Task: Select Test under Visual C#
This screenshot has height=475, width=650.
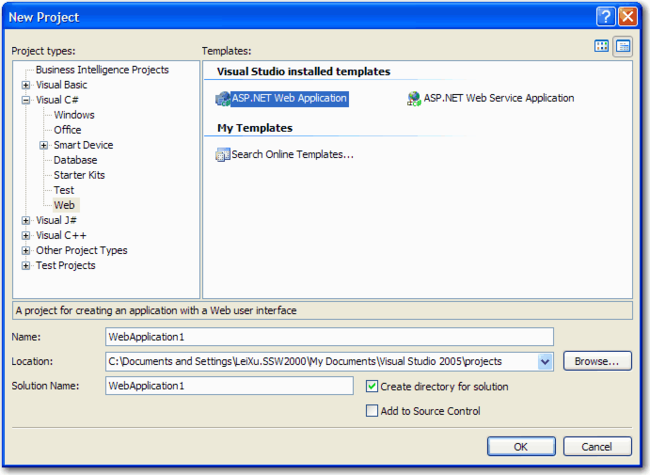Action: coord(63,190)
